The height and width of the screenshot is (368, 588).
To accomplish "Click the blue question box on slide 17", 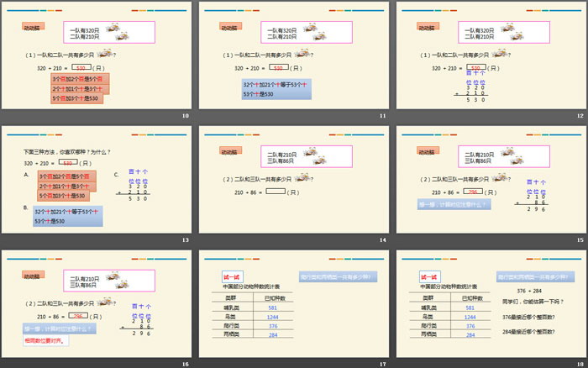I will 338,277.
